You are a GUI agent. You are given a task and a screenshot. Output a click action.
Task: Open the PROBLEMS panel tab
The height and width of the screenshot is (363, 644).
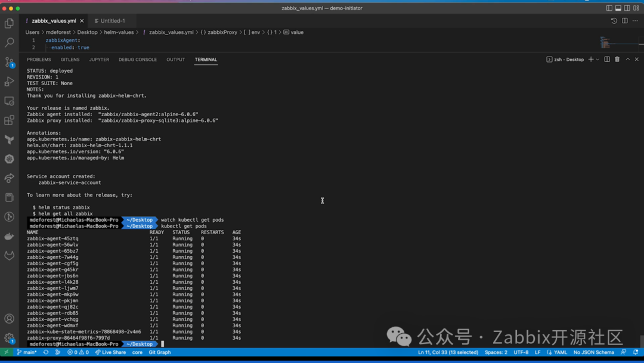coord(39,60)
